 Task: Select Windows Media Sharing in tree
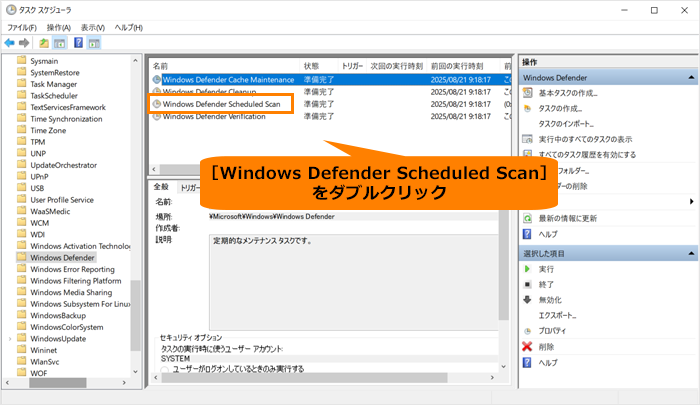(71, 292)
